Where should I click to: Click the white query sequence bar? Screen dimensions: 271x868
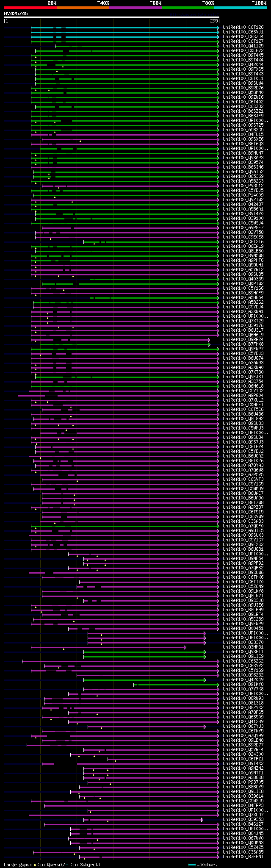click(112, 17)
